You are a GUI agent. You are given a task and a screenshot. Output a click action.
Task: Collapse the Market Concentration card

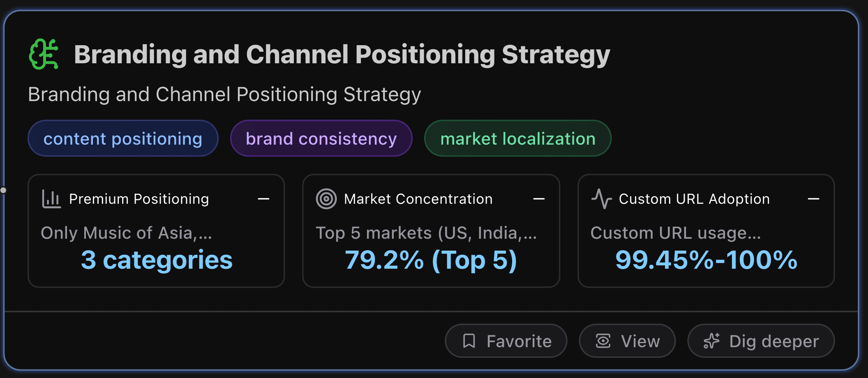click(x=540, y=199)
